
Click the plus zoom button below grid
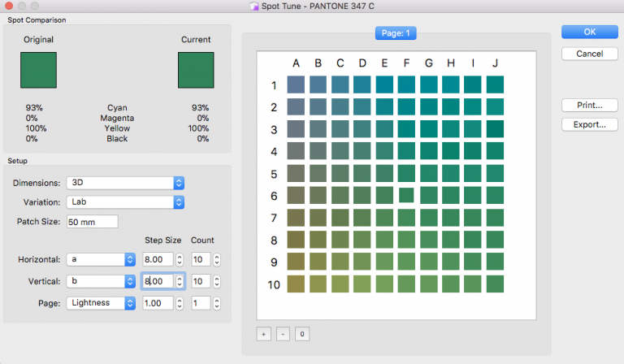tap(264, 334)
